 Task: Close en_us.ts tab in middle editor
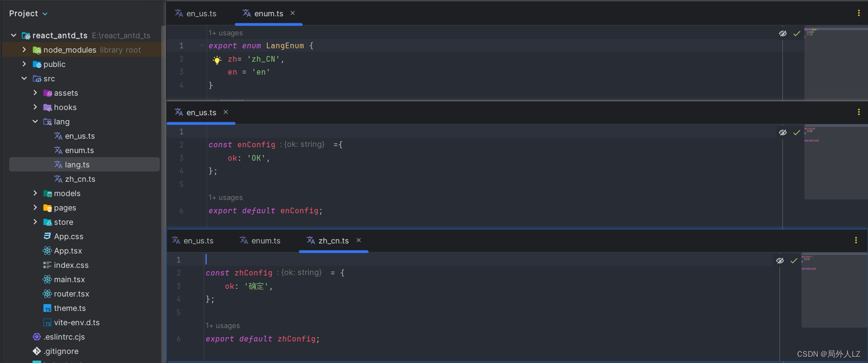[x=226, y=112]
